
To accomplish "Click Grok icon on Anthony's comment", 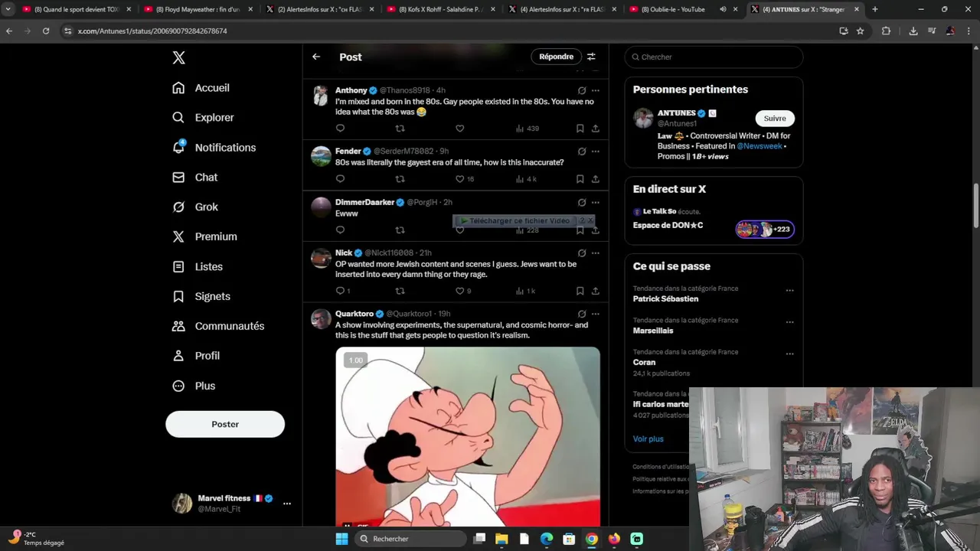I will coord(582,90).
